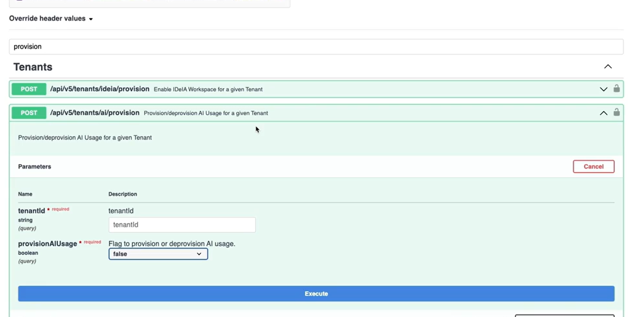Click the provision filter search box

pyautogui.click(x=316, y=47)
